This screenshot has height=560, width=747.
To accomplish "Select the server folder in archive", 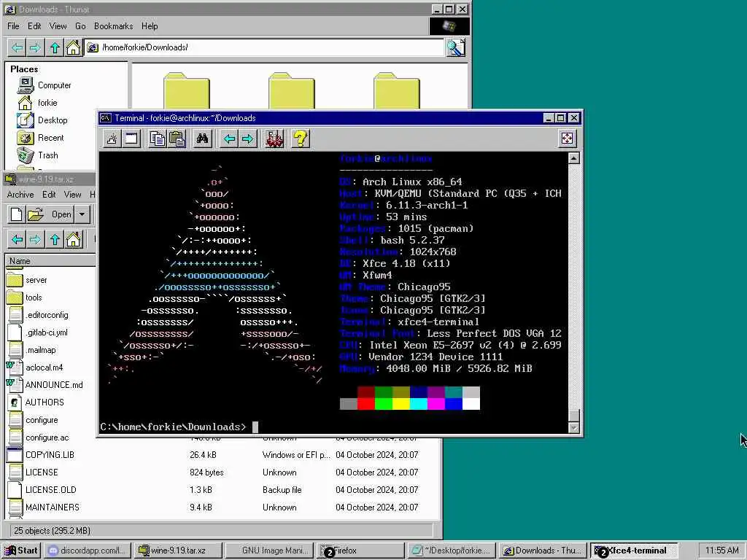I will pos(36,280).
